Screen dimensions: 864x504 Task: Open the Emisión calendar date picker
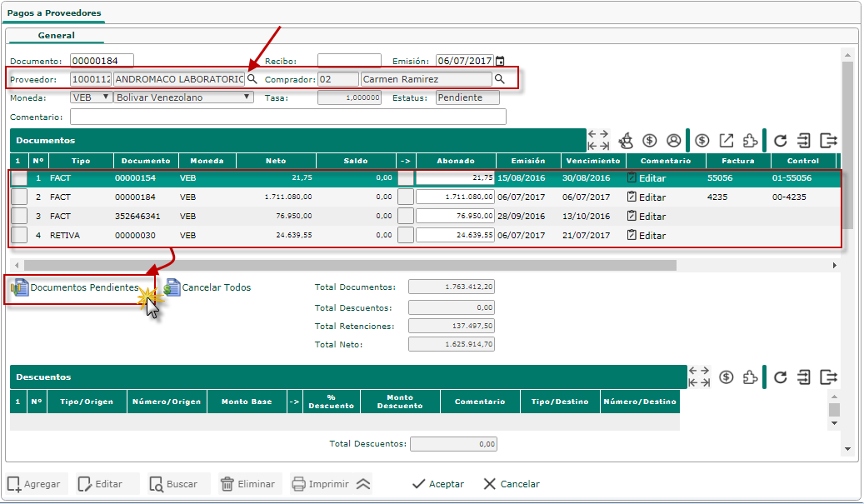click(x=500, y=61)
